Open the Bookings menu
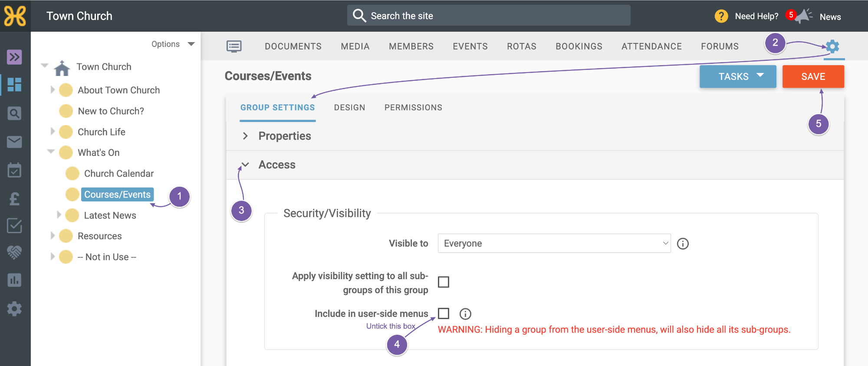 [579, 46]
